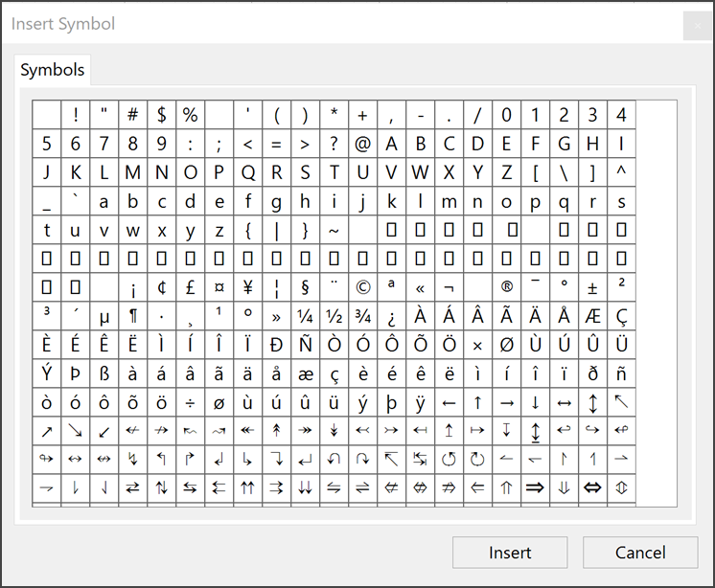Select the registered ® symbol
Viewport: 715px width, 588px height.
pyautogui.click(x=506, y=287)
